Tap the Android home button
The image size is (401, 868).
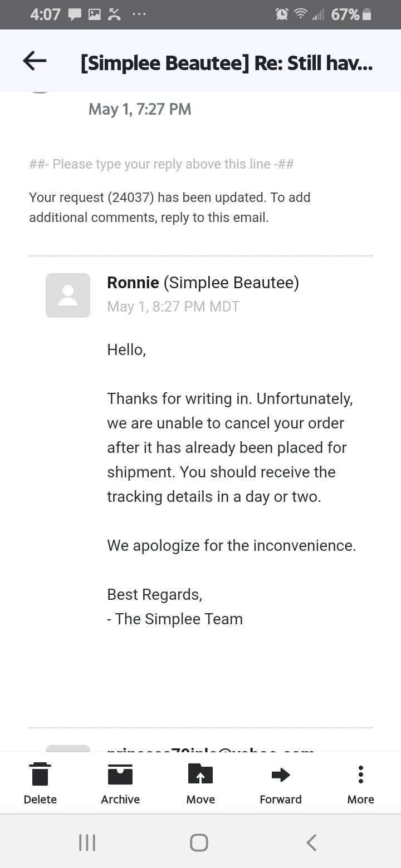pos(199,842)
